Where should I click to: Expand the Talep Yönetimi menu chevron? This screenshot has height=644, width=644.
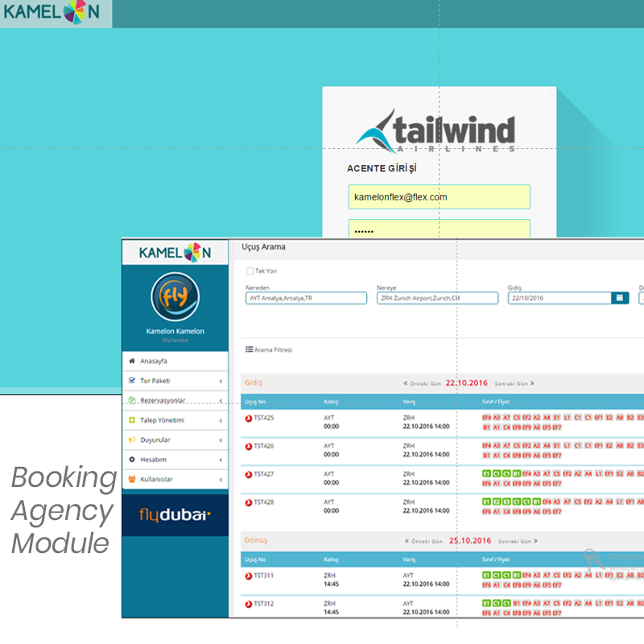221,420
